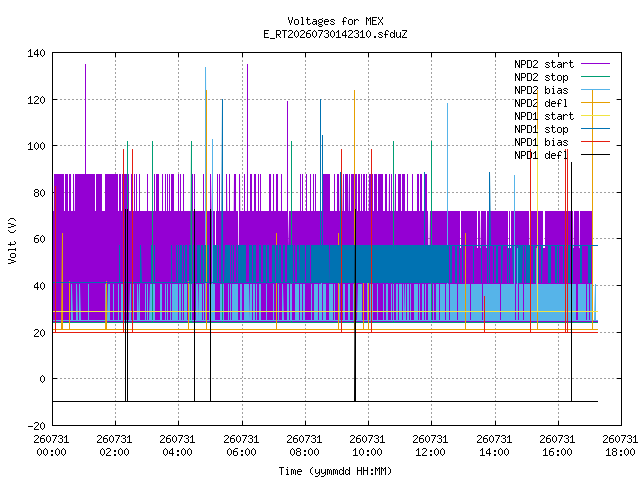Click the x-axis tick label 00:00

pyautogui.click(x=51, y=453)
